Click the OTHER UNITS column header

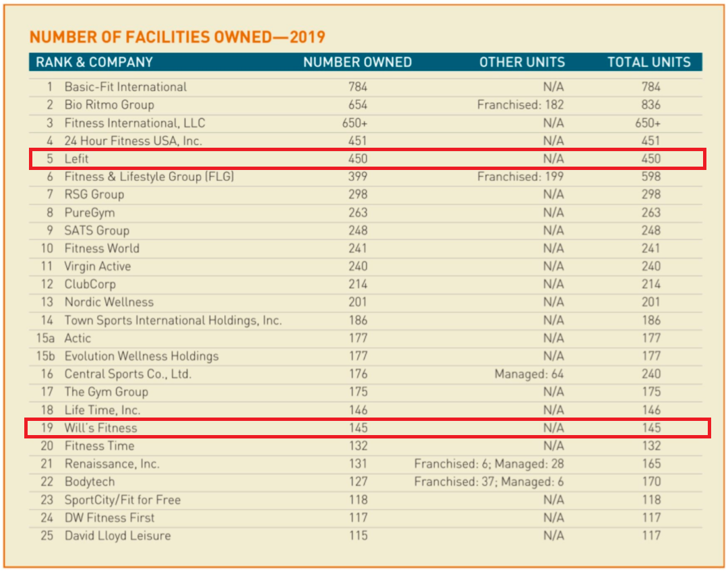tap(522, 62)
